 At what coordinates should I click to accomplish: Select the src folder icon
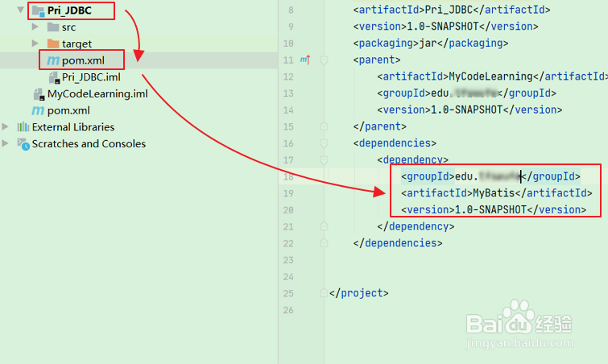52,27
